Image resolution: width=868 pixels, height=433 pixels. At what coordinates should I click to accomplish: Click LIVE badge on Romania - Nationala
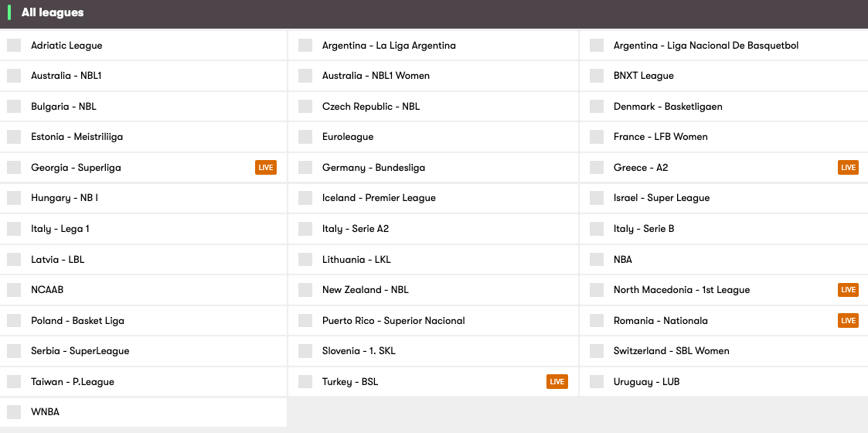tap(848, 321)
